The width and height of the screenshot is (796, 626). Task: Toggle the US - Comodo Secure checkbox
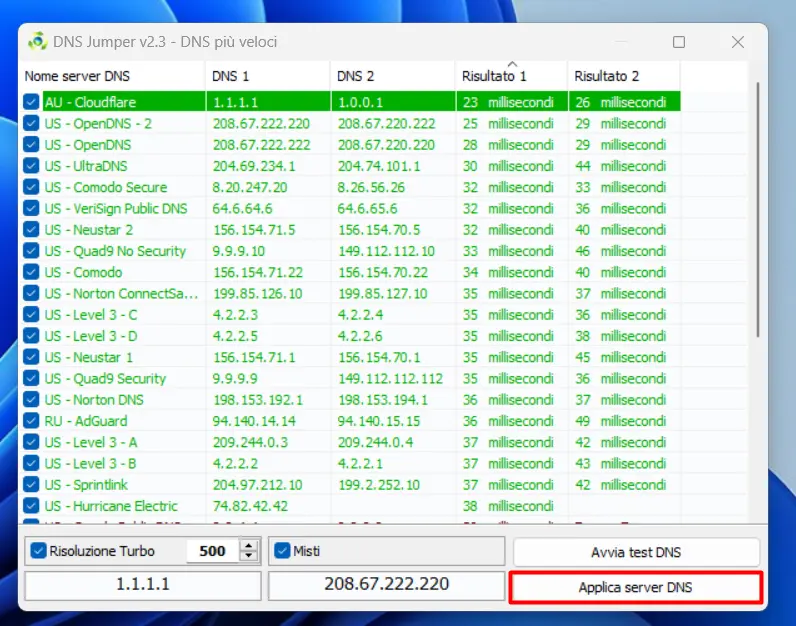tap(31, 187)
